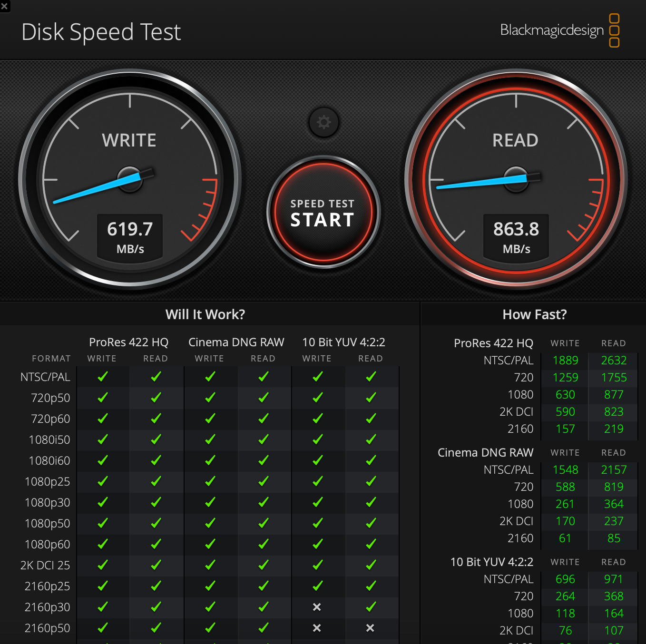Click the Blackmagicdesign logo
Image resolution: width=646 pixels, height=644 pixels.
point(553,29)
